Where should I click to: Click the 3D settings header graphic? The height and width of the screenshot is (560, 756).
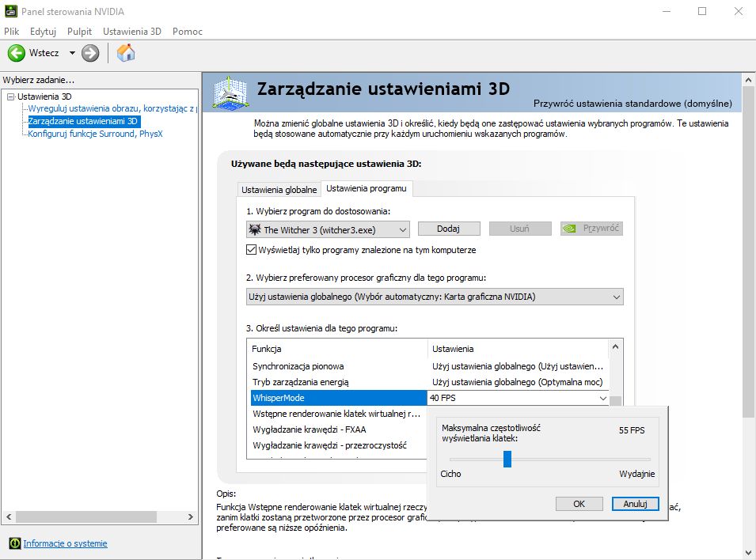tap(231, 93)
